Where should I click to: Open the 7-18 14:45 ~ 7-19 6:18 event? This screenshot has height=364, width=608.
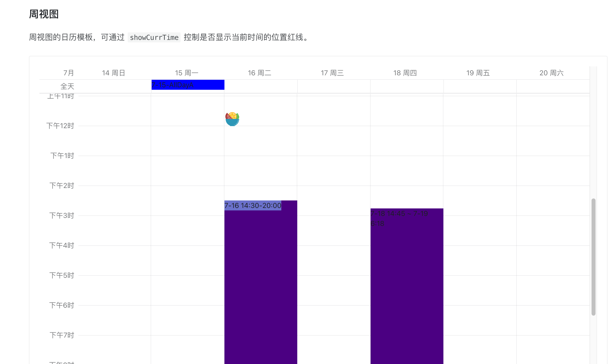(x=399, y=218)
